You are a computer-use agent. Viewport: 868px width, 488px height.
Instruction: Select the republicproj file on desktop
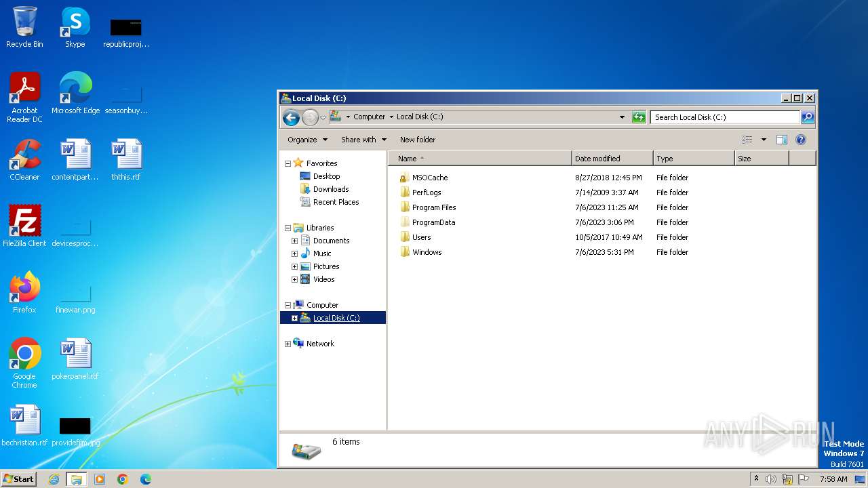pos(126,33)
